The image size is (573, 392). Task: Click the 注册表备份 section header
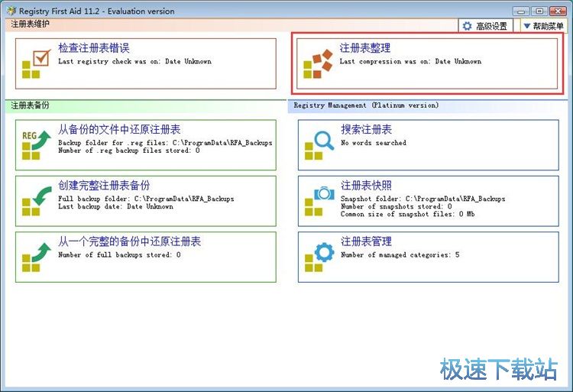pyautogui.click(x=30, y=105)
